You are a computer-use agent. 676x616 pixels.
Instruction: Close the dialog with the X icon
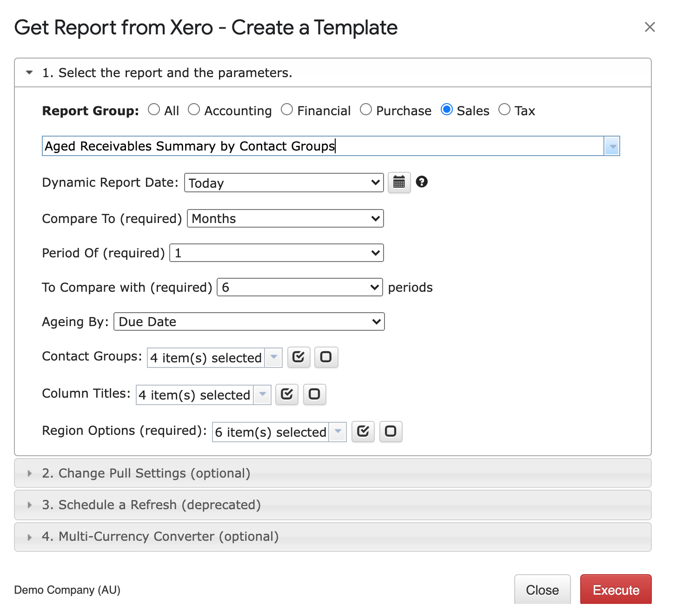click(x=649, y=27)
